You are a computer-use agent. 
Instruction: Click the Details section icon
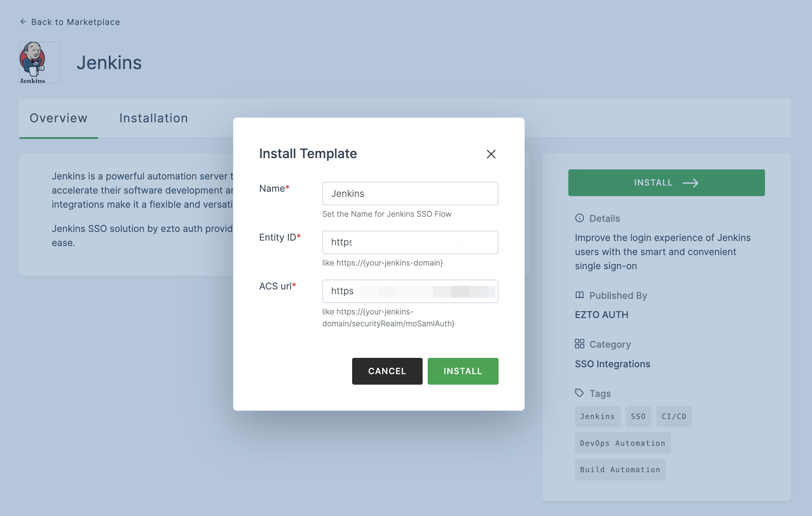[x=580, y=218]
